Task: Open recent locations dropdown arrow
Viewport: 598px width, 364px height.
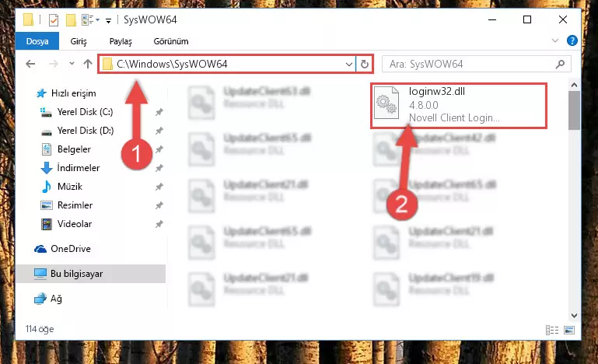Action: coord(72,64)
